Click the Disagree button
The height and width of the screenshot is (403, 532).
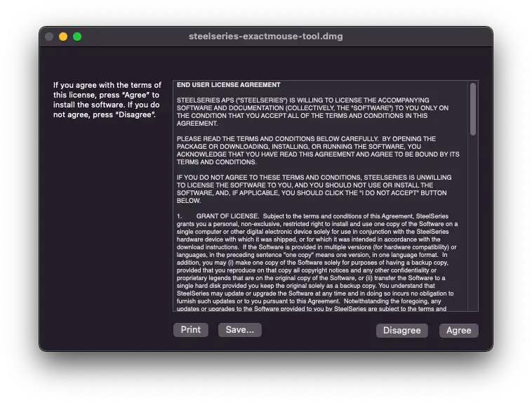coord(401,331)
